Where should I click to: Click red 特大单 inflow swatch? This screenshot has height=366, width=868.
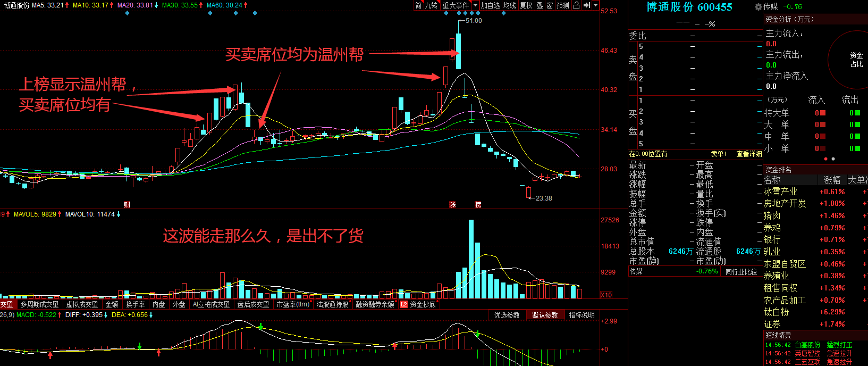pyautogui.click(x=823, y=113)
